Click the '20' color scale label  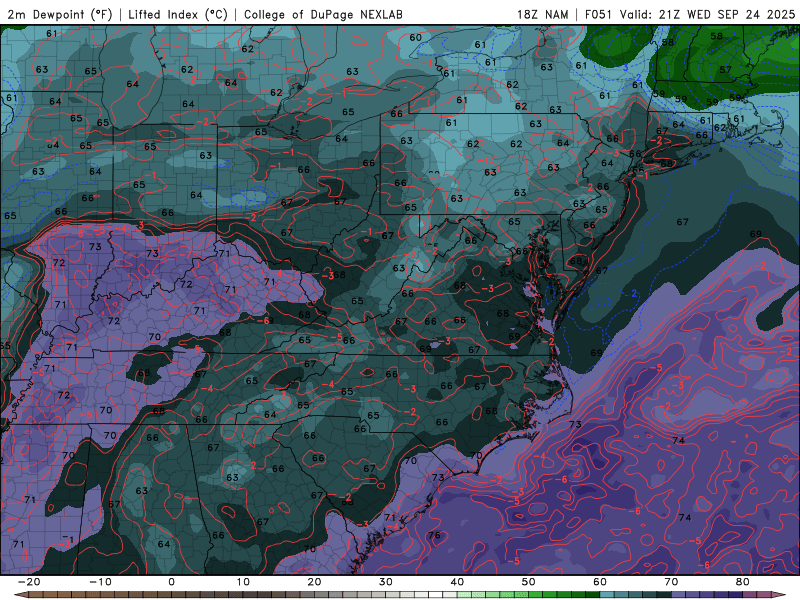tap(314, 582)
